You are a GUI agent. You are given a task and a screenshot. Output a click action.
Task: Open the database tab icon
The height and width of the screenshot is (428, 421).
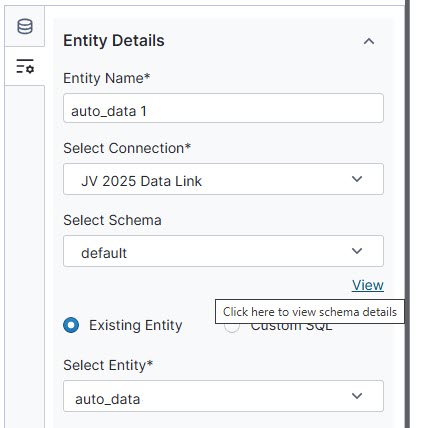coord(25,27)
